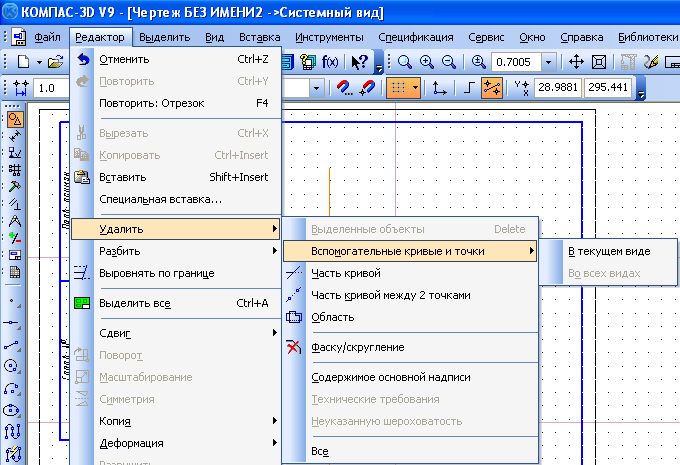
Task: Open the Designations panel icon
Action: [x=15, y=153]
